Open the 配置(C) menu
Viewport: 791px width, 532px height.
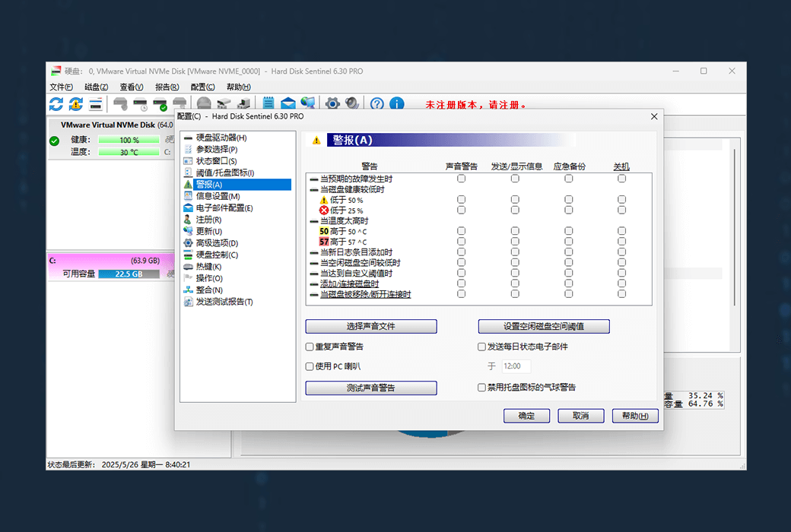[x=203, y=87]
